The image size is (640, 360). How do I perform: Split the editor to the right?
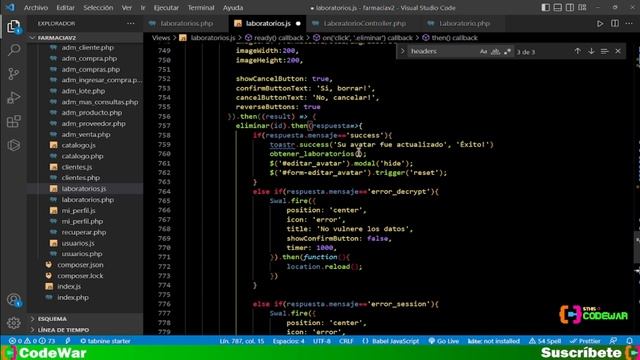[x=615, y=24]
